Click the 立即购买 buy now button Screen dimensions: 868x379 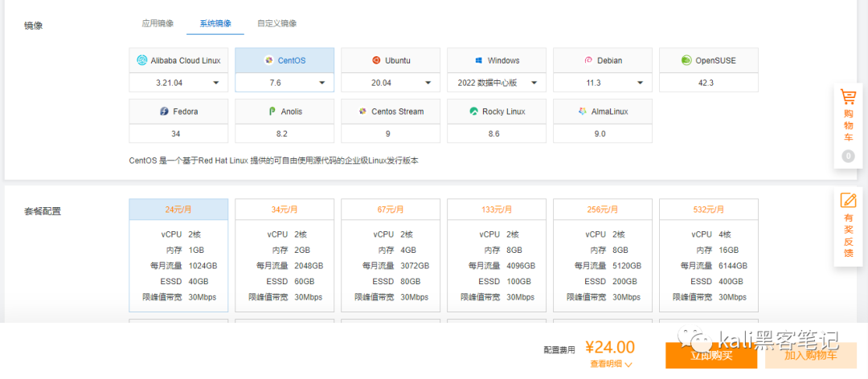pos(711,355)
